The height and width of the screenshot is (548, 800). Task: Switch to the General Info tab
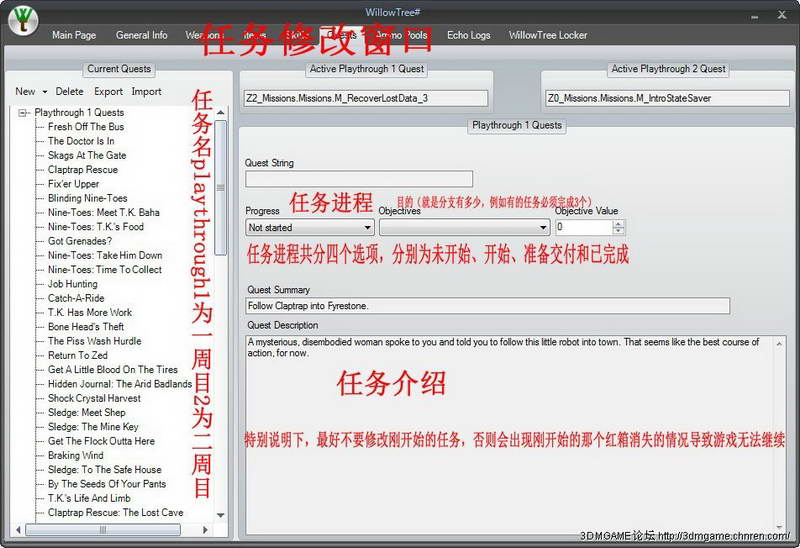click(141, 35)
